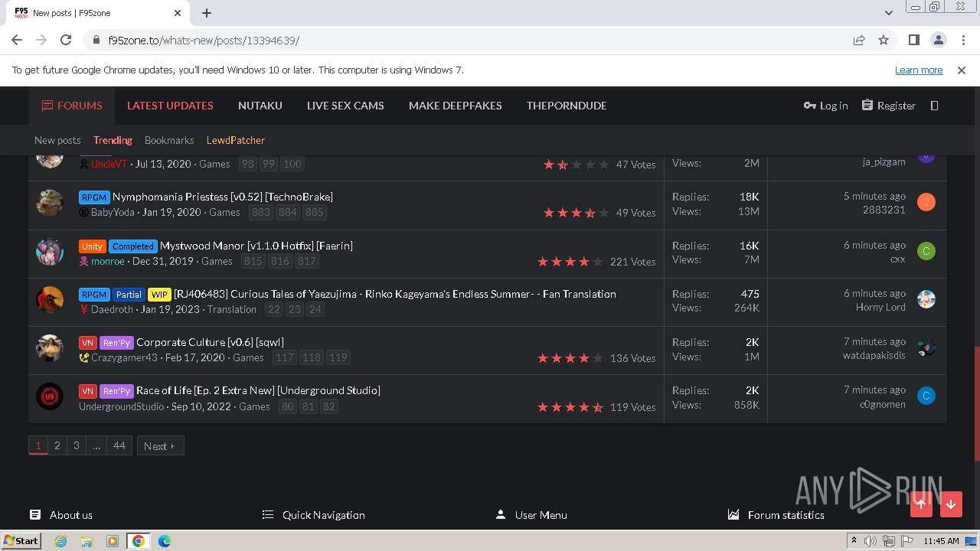Click the Completed tag on Mystwood Manor
980x551 pixels.
click(133, 246)
